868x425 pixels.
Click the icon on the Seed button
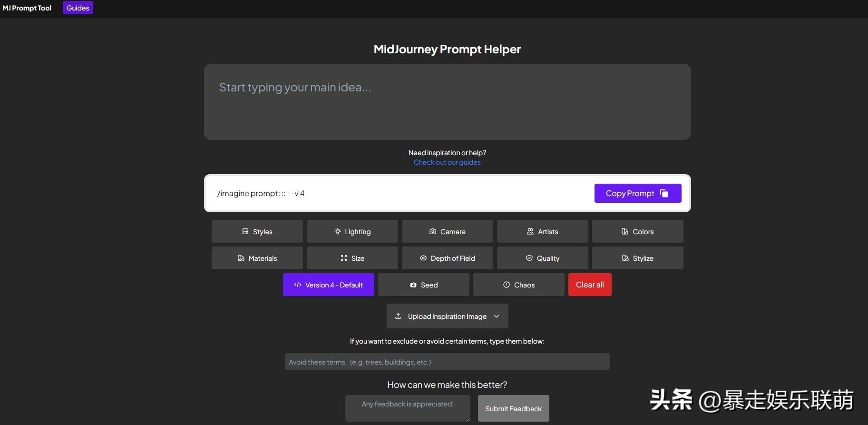[x=413, y=285]
